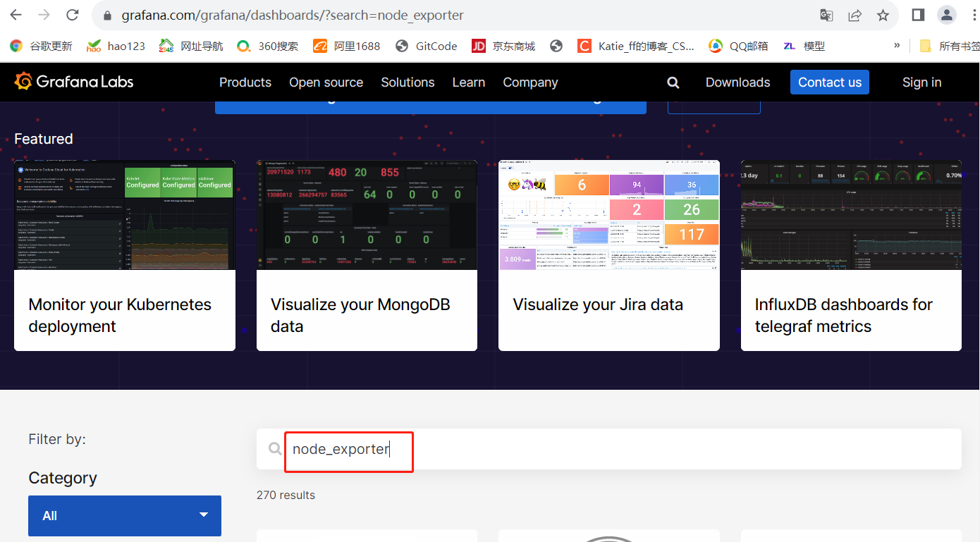Open the 模型 bookmark

[804, 46]
